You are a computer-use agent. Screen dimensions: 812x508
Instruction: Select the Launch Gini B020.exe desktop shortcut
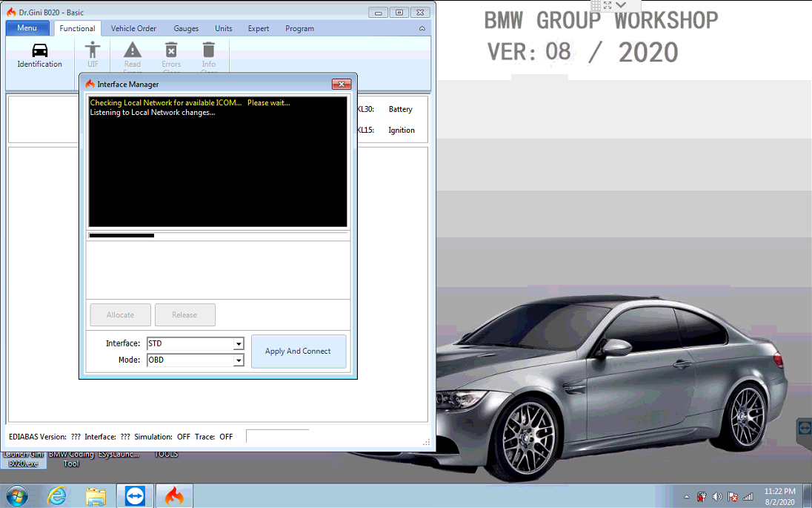[24, 459]
